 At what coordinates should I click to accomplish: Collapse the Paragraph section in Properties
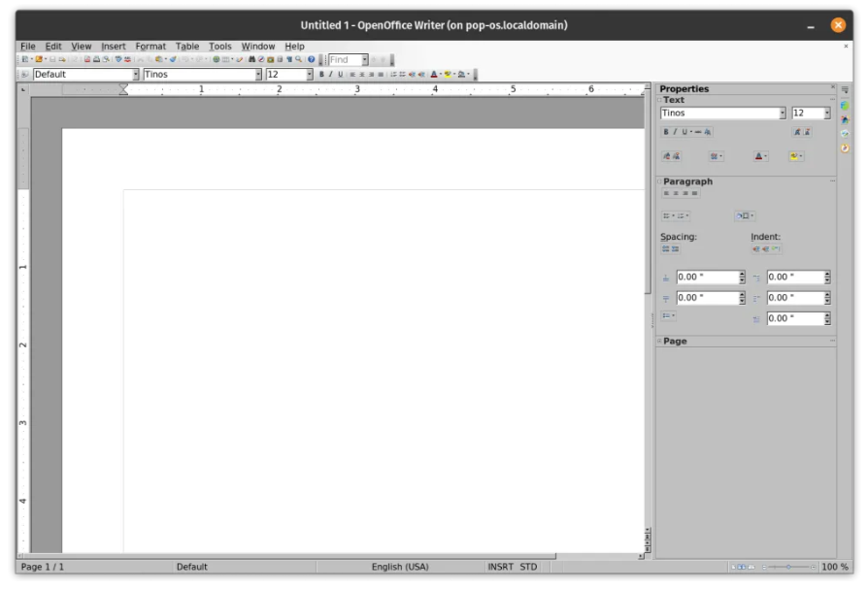[x=659, y=181]
